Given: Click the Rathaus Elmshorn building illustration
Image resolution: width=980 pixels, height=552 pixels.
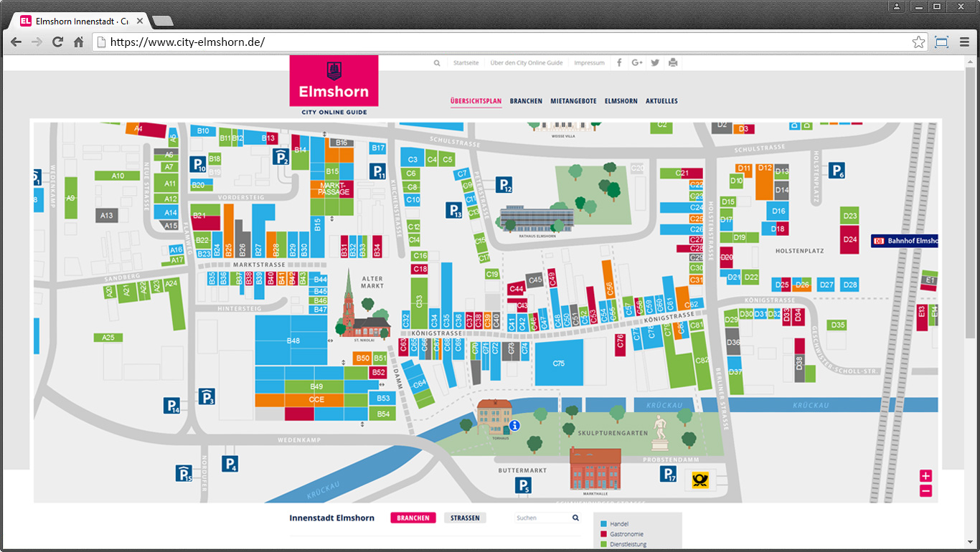Looking at the screenshot, I should tap(537, 219).
